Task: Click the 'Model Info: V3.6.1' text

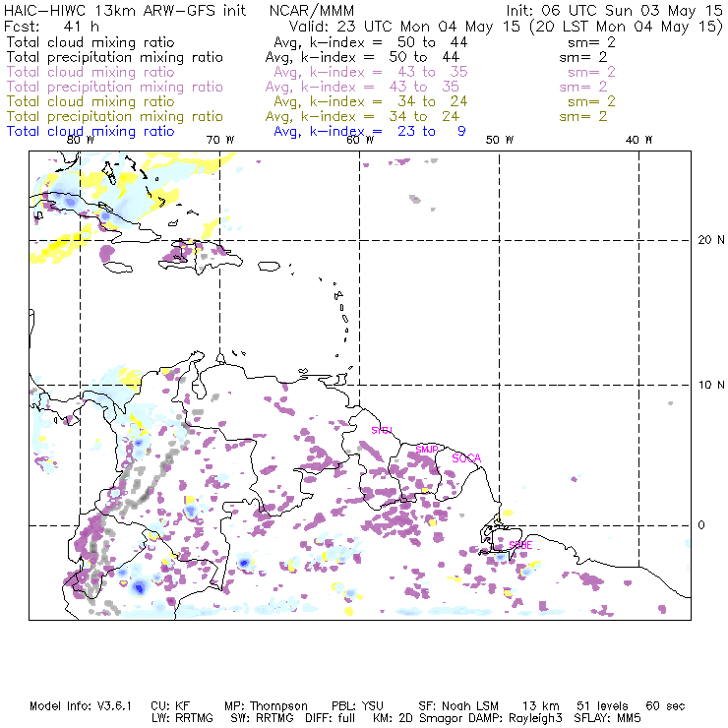Action: click(x=81, y=706)
